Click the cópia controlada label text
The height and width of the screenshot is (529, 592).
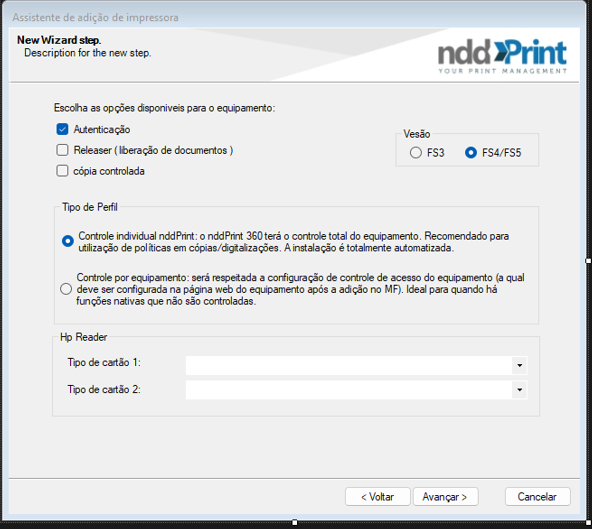[109, 171]
